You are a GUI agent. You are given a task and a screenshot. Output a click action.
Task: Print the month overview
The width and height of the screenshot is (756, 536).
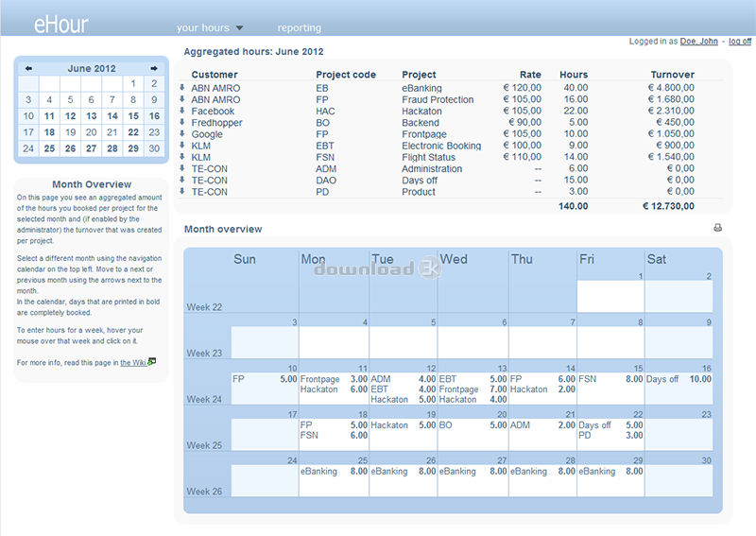pyautogui.click(x=717, y=228)
